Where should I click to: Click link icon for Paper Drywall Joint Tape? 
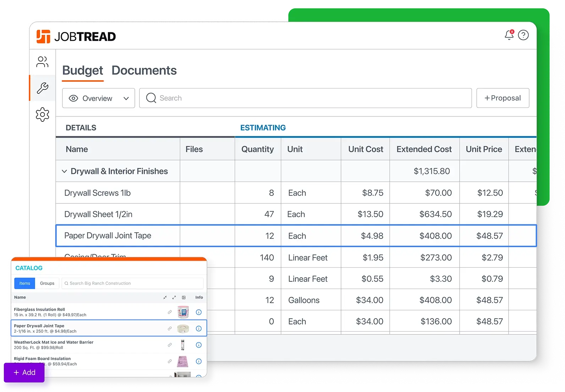click(x=170, y=328)
